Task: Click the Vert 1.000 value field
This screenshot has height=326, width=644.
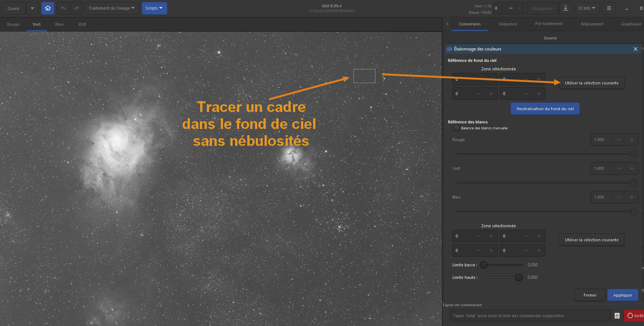Action: 602,168
